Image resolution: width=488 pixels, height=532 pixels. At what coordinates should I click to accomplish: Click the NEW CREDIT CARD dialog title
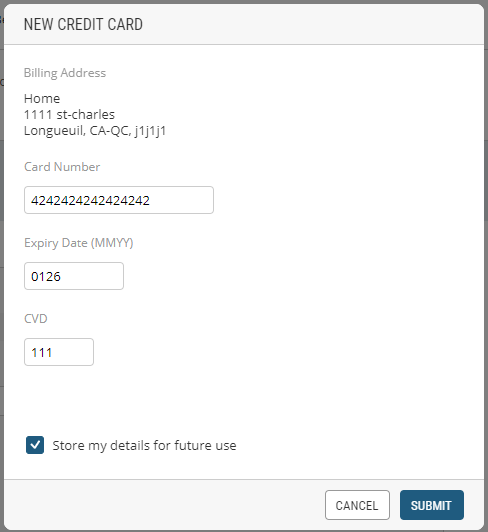click(83, 24)
